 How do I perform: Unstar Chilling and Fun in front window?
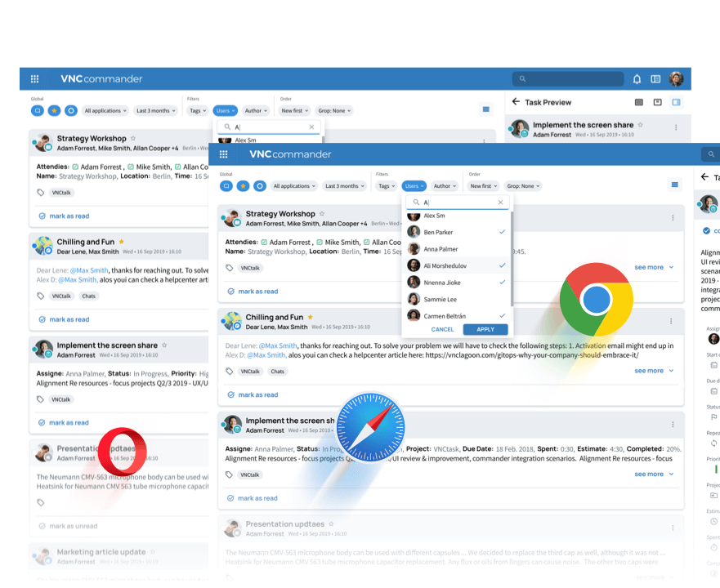click(x=311, y=317)
